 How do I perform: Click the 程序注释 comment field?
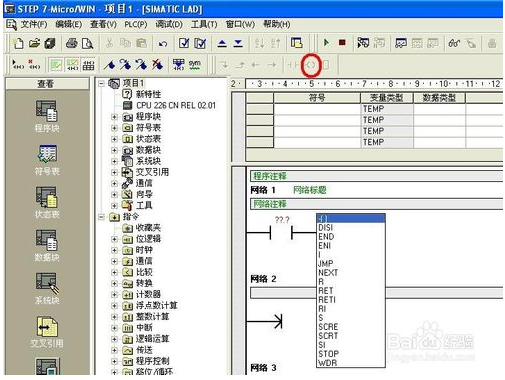(x=376, y=176)
